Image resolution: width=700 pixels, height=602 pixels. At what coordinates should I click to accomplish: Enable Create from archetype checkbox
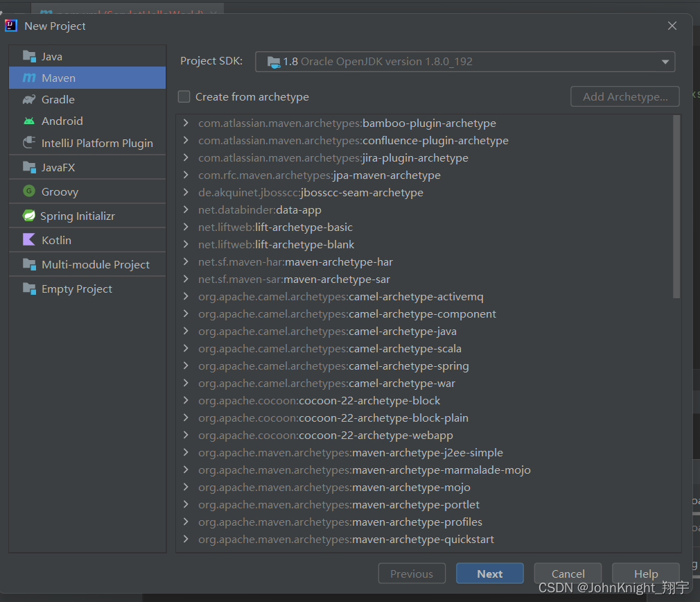point(184,96)
